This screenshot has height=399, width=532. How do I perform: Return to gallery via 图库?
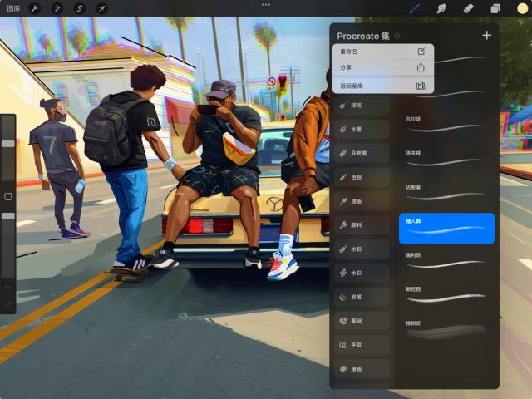(13, 8)
